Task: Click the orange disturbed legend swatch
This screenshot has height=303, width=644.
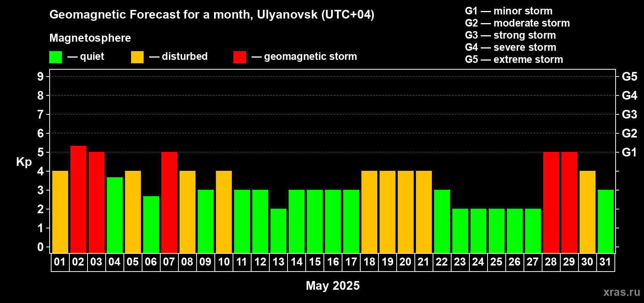Action: pyautogui.click(x=137, y=57)
